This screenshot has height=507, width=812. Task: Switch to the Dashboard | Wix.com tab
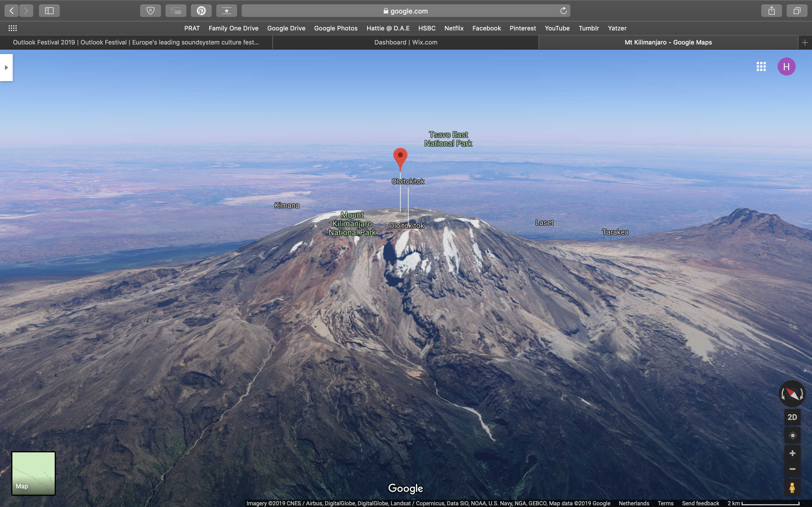tap(405, 42)
